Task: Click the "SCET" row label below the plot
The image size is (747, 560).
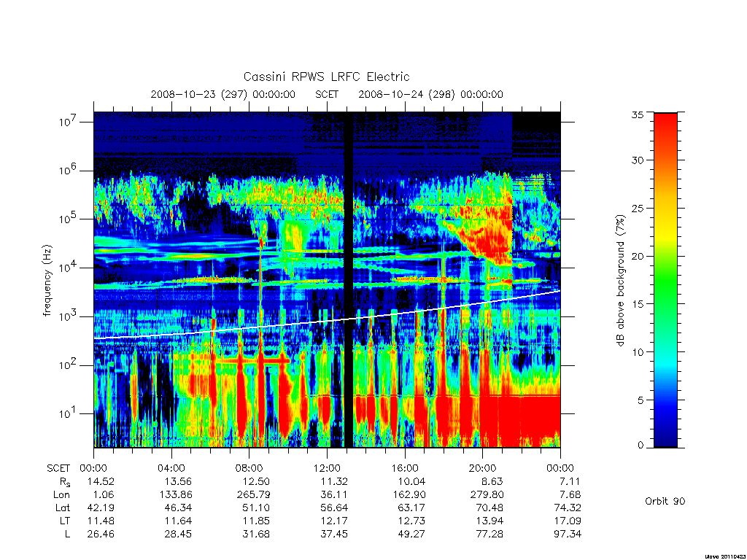Action: pyautogui.click(x=58, y=468)
